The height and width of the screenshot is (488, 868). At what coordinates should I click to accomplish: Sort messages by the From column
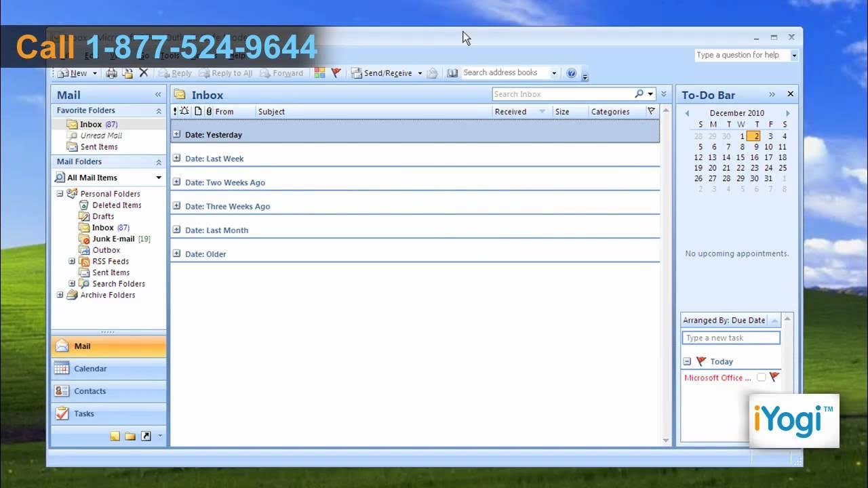(235, 112)
